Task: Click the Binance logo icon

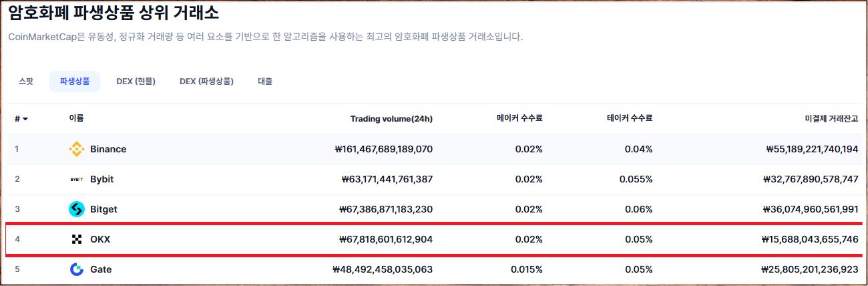Action: coord(77,149)
